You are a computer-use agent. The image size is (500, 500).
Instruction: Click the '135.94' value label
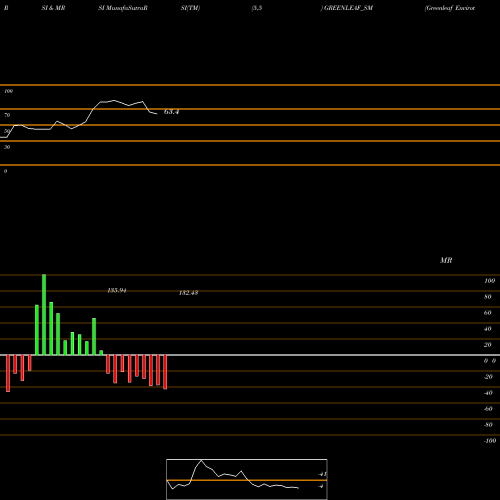117,290
